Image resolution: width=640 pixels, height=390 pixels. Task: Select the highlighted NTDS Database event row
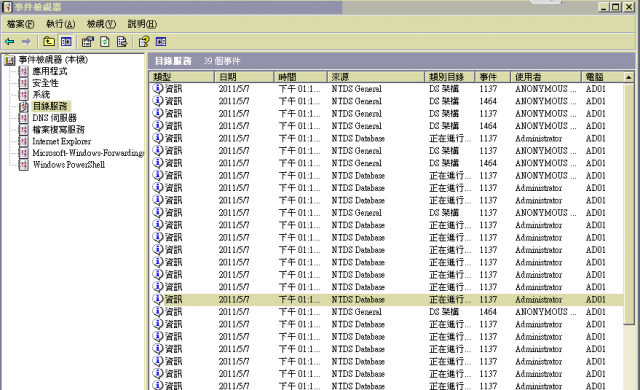(x=387, y=300)
